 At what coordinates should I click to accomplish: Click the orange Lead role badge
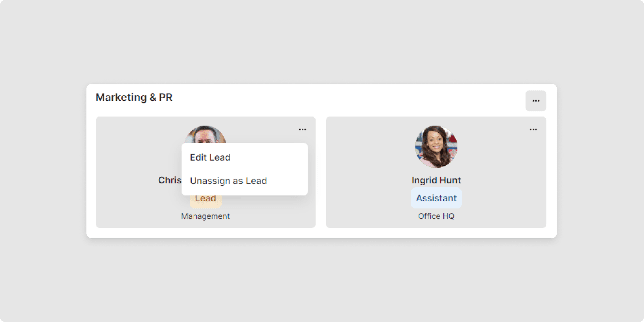205,201
